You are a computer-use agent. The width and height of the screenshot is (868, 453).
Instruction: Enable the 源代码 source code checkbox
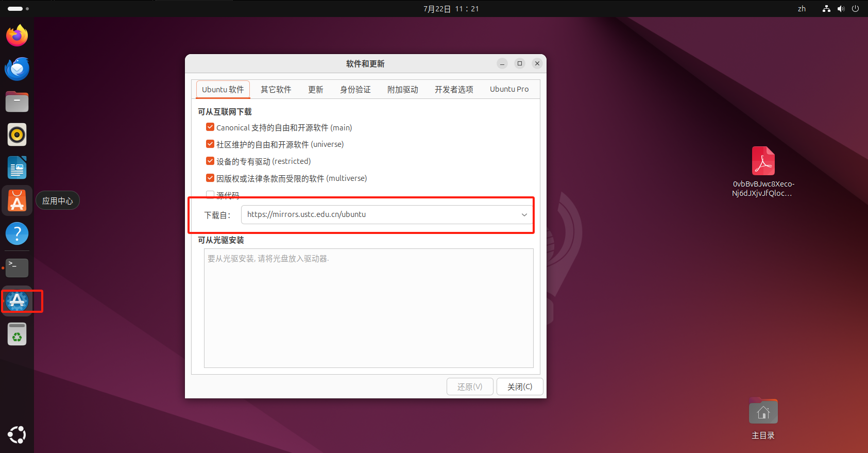pos(210,195)
